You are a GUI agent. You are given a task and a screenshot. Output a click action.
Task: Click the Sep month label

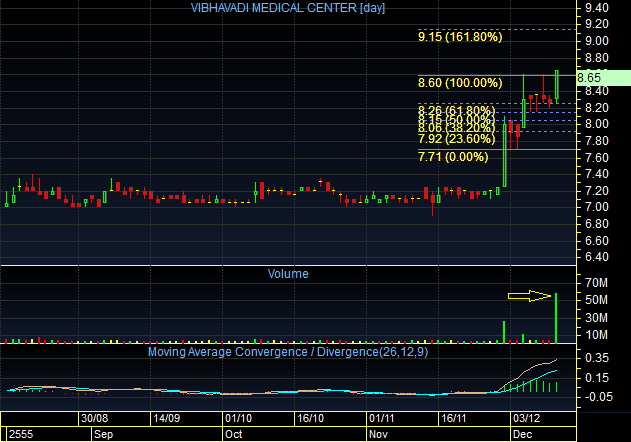pyautogui.click(x=103, y=434)
